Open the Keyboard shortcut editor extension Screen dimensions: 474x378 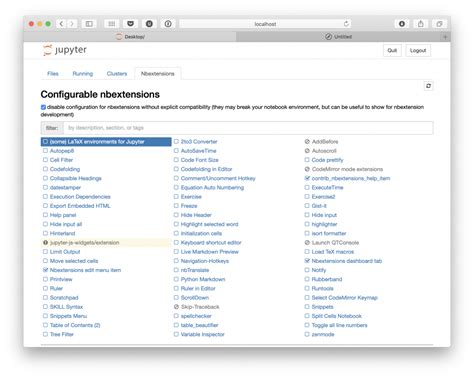(x=211, y=242)
